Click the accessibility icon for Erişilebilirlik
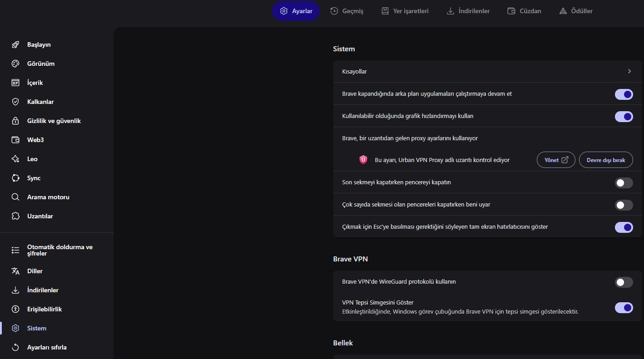This screenshot has height=359, width=644. click(x=15, y=309)
